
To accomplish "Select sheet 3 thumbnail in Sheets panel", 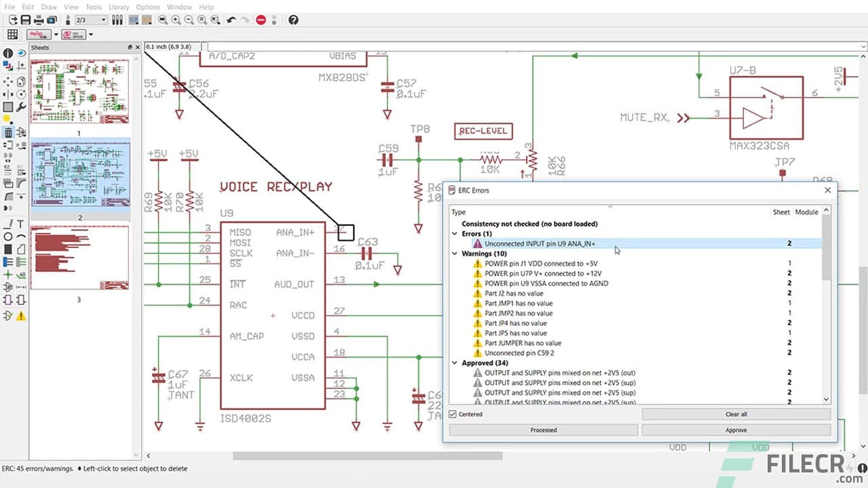I will [80, 258].
